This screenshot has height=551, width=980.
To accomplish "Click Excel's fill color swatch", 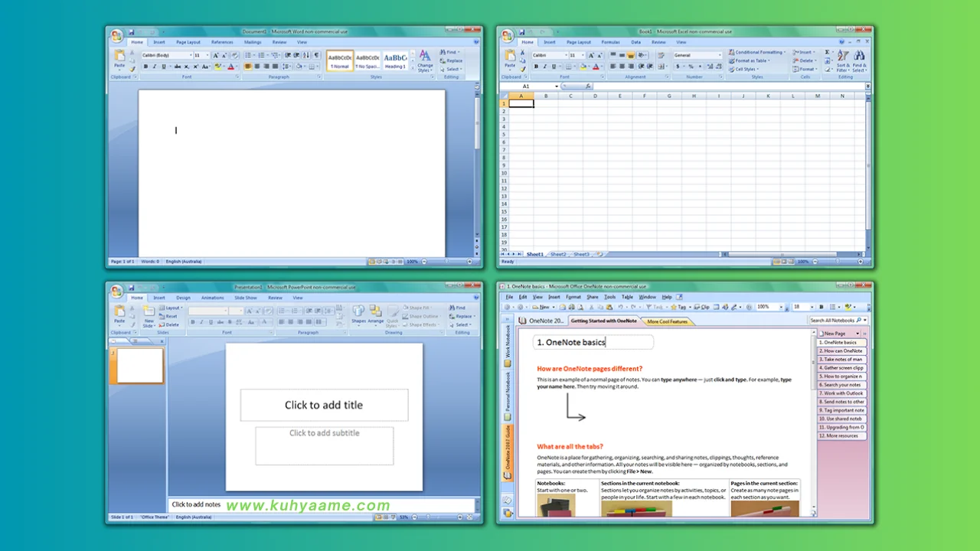I will [583, 67].
